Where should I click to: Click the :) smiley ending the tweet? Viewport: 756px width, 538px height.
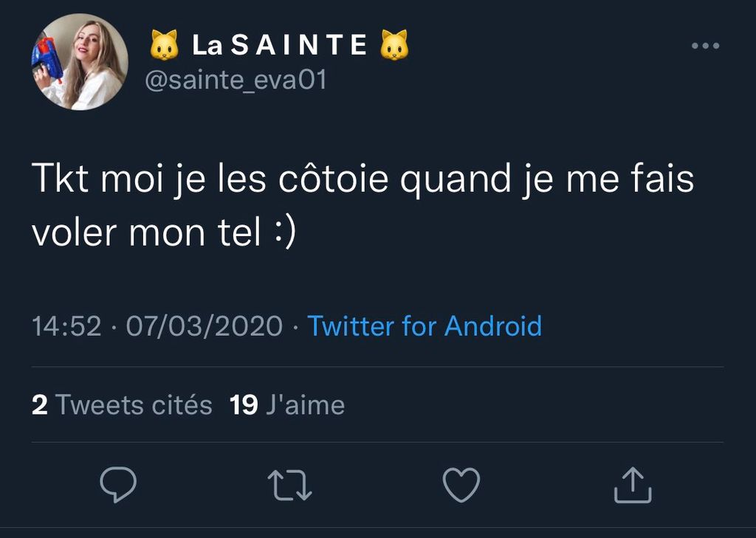click(x=285, y=232)
